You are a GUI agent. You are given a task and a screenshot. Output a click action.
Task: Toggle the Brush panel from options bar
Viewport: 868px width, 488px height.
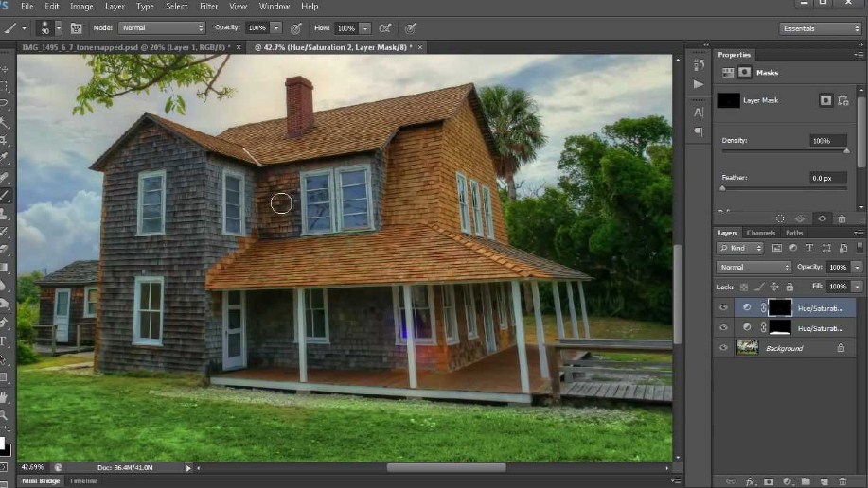point(76,27)
